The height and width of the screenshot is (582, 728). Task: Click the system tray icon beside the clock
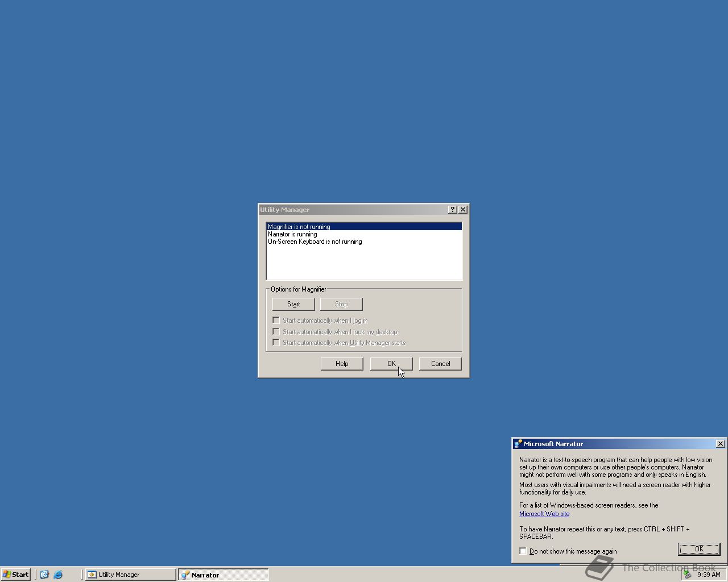click(688, 575)
